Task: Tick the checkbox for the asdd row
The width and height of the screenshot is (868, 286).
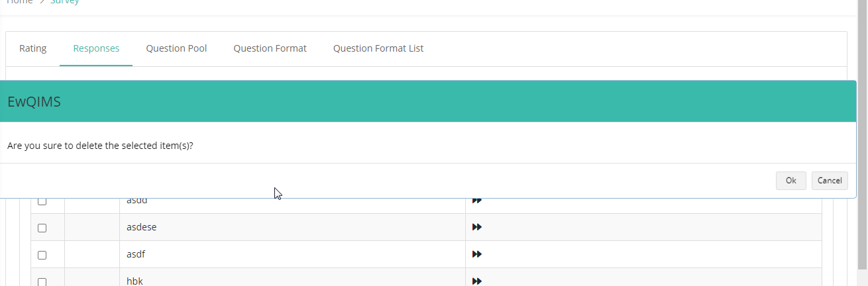Action: tap(42, 201)
